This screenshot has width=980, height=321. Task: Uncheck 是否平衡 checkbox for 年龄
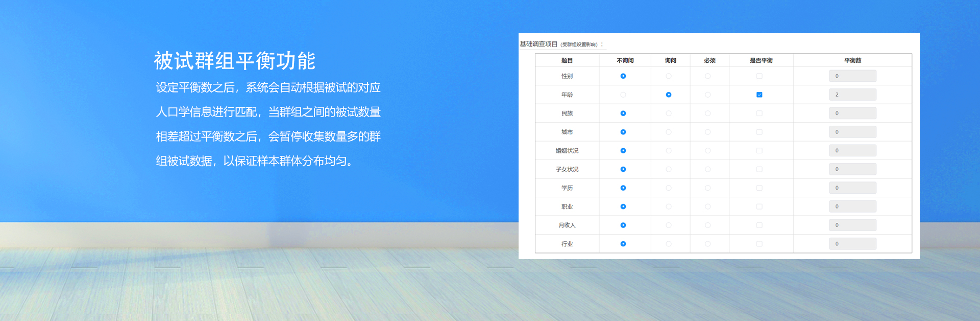click(759, 95)
